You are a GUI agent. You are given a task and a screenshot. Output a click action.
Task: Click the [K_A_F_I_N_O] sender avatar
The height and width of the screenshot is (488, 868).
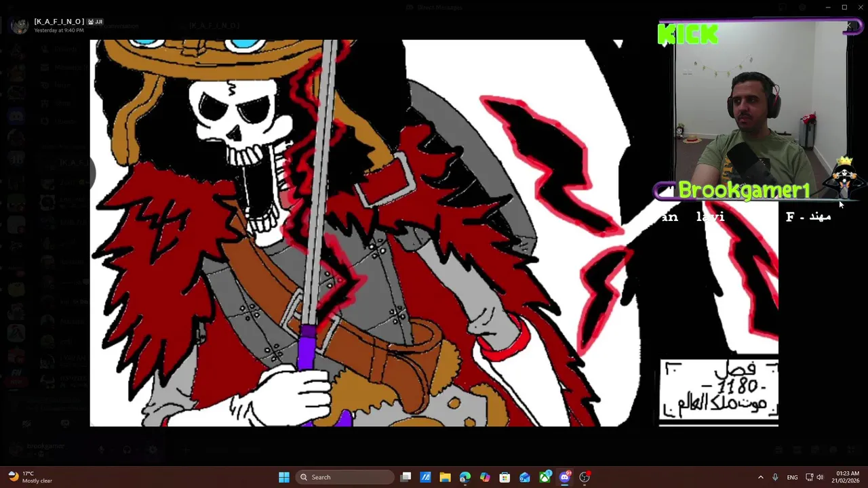pos(20,26)
